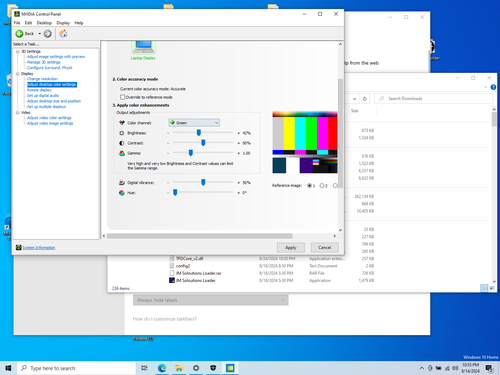Adjust the Contrast slider thumb
This screenshot has height=375, width=500.
(203, 143)
